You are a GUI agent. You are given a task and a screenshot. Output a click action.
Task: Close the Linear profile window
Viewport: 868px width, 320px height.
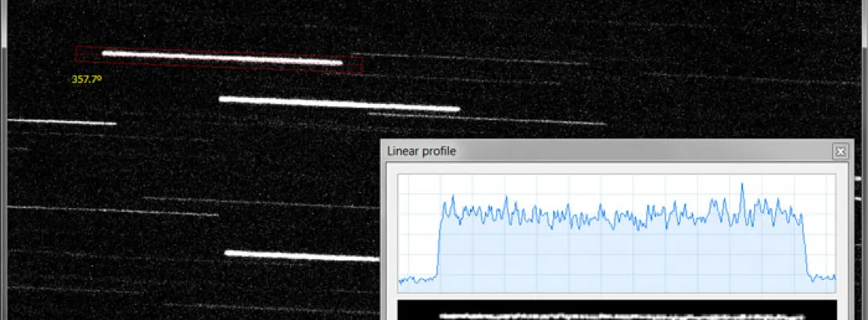(x=840, y=152)
